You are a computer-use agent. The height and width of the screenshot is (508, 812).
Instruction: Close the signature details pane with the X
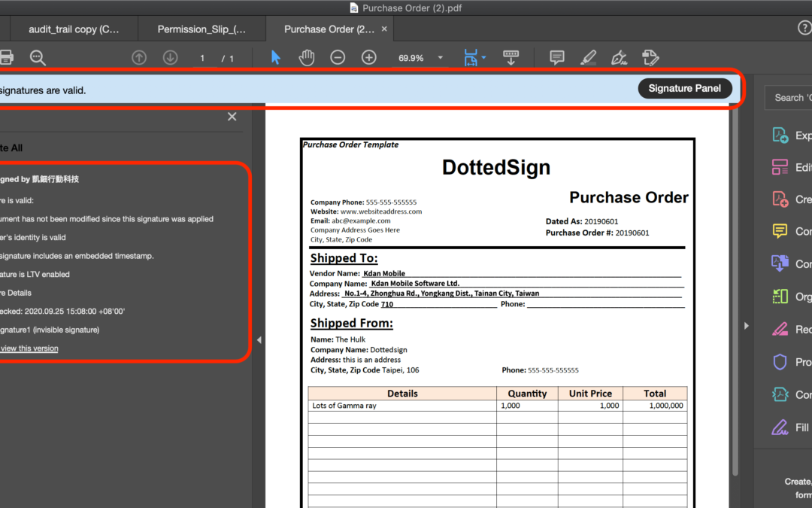[232, 117]
